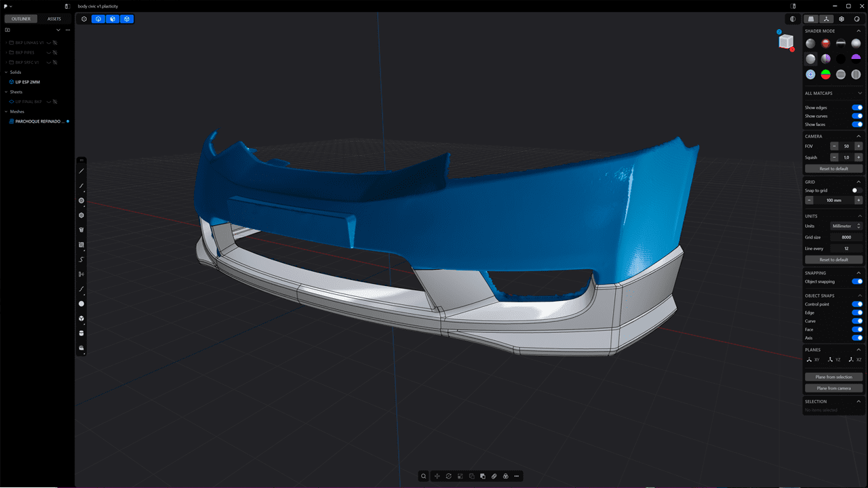Disable the Object snapping toggle
Viewport: 868px width, 488px height.
click(x=857, y=281)
